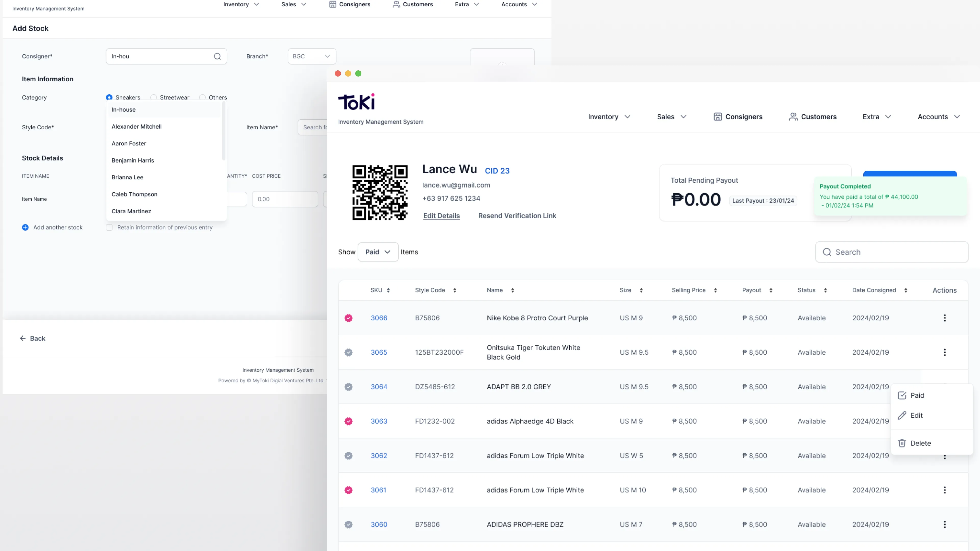Choose Paid from the row context menu
This screenshot has width=980, height=551.
click(x=917, y=395)
